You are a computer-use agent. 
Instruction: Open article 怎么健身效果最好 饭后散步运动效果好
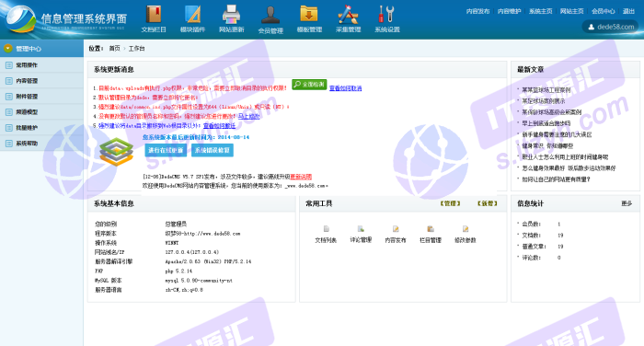pyautogui.click(x=569, y=167)
